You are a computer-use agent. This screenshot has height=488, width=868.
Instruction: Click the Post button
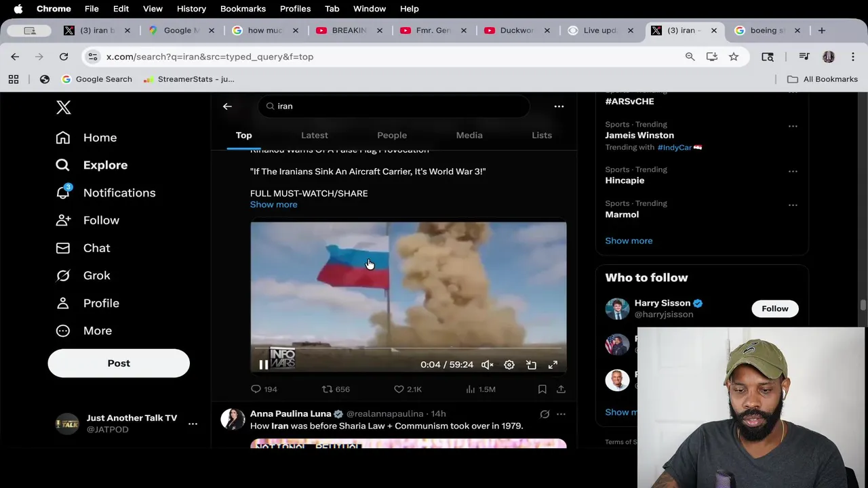point(119,363)
